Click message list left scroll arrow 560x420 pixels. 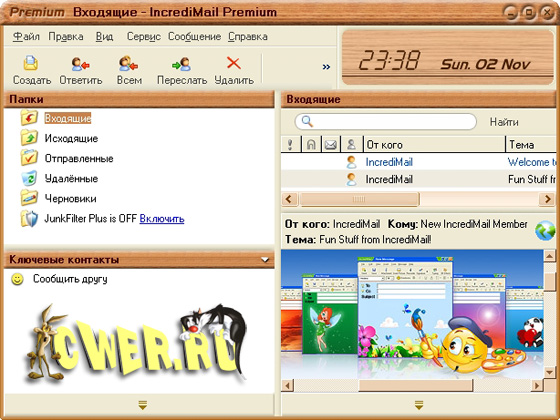pos(289,199)
